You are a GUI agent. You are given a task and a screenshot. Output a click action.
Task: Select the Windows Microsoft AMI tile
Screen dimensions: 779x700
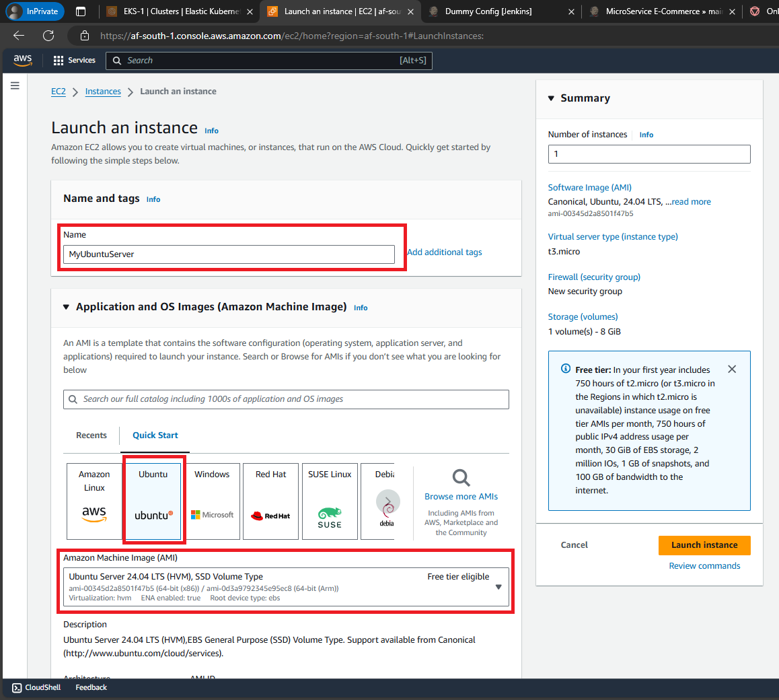[212, 501]
